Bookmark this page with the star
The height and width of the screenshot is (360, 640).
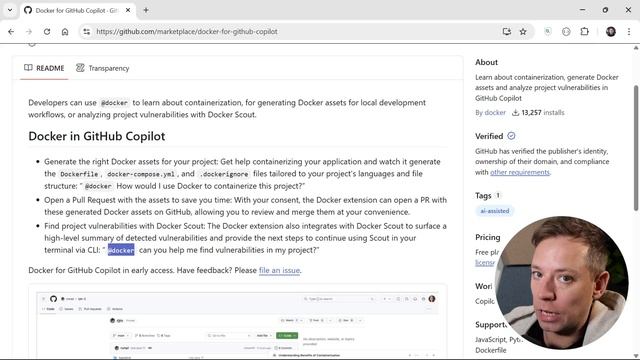coord(523,31)
